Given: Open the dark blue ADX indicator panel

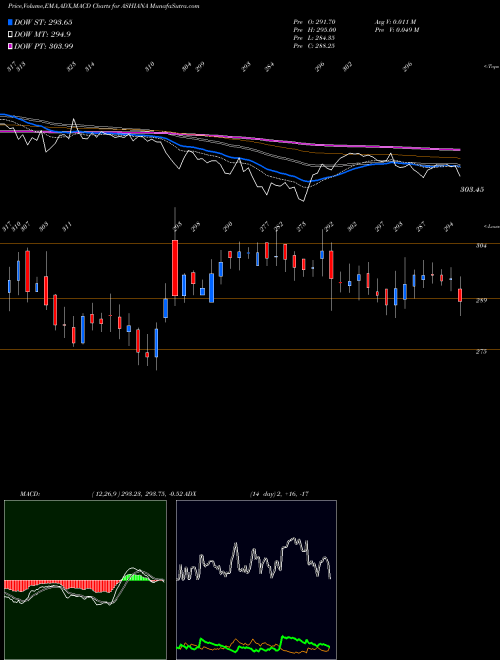Looking at the screenshot, I should point(256,580).
